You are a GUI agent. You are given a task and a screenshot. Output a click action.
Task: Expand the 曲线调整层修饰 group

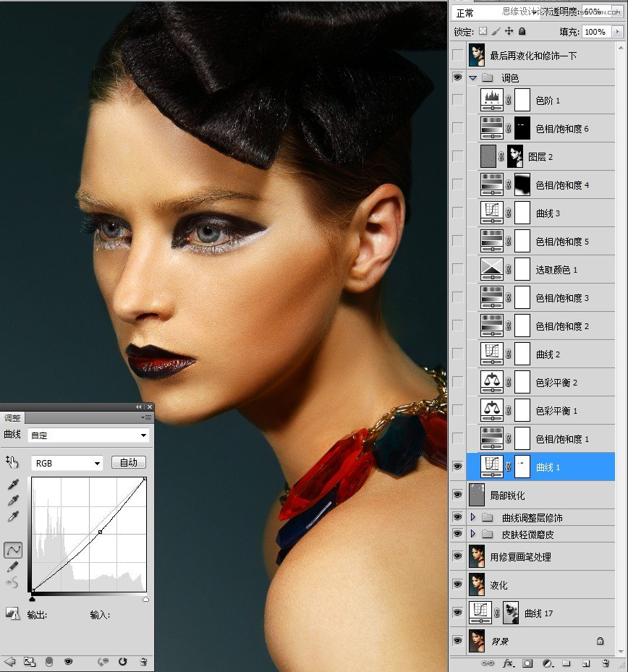click(473, 517)
